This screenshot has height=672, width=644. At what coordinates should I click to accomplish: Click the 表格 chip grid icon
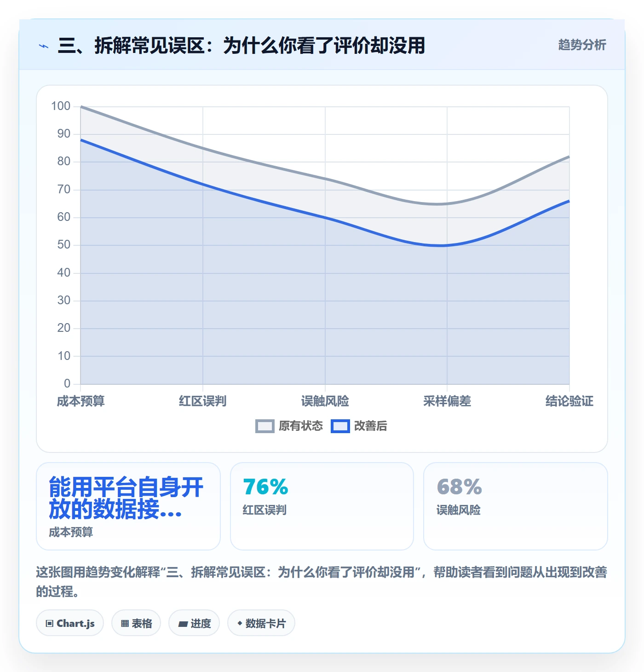(125, 624)
